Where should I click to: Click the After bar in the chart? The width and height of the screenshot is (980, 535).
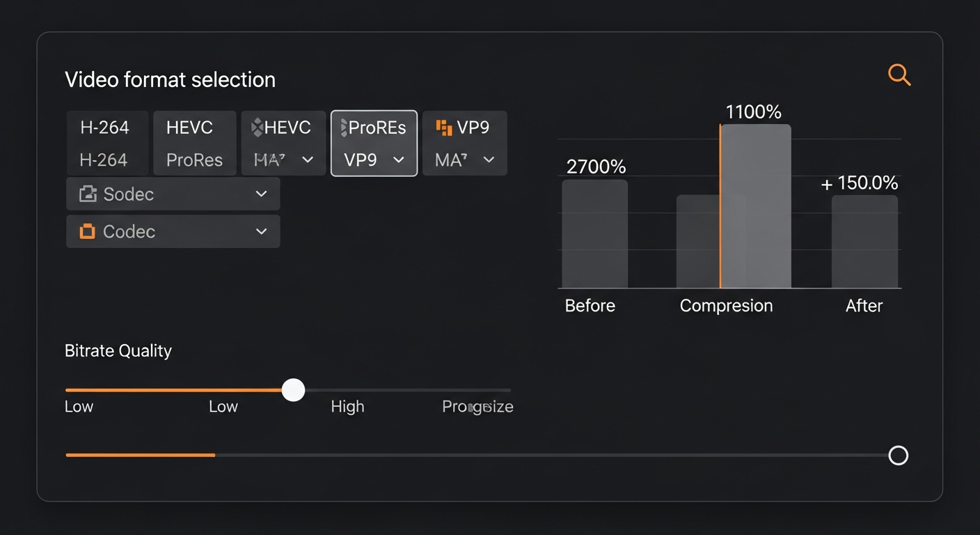(x=864, y=241)
